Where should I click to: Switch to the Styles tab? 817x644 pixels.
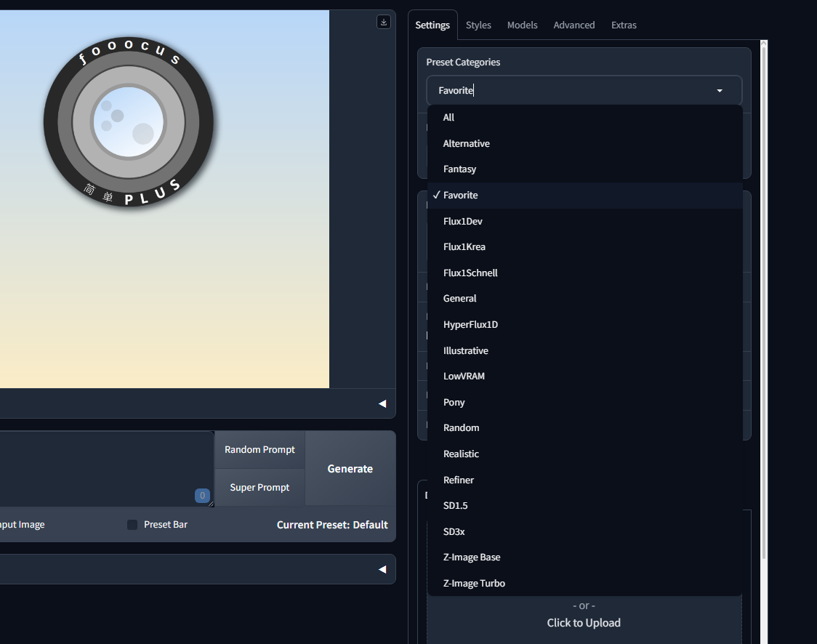tap(478, 25)
